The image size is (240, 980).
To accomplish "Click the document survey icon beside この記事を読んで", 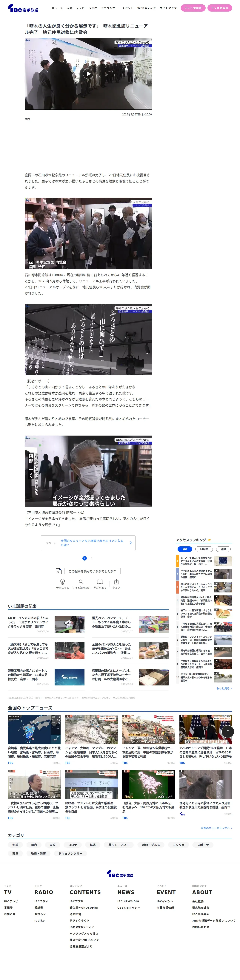I will click(x=58, y=571).
